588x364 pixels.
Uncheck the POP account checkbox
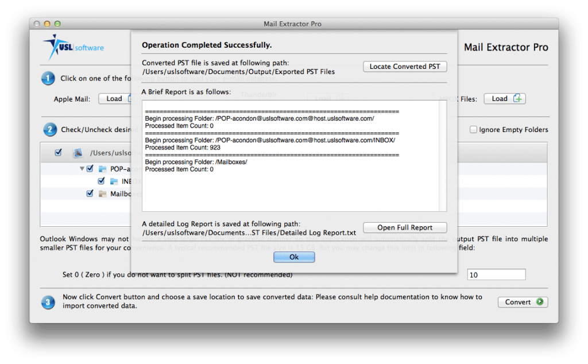pyautogui.click(x=90, y=169)
